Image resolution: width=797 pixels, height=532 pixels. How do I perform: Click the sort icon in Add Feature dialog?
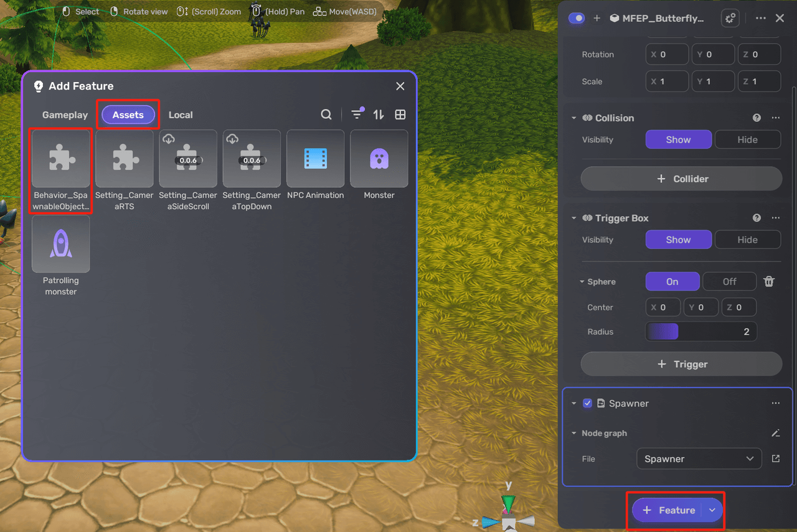coord(378,114)
